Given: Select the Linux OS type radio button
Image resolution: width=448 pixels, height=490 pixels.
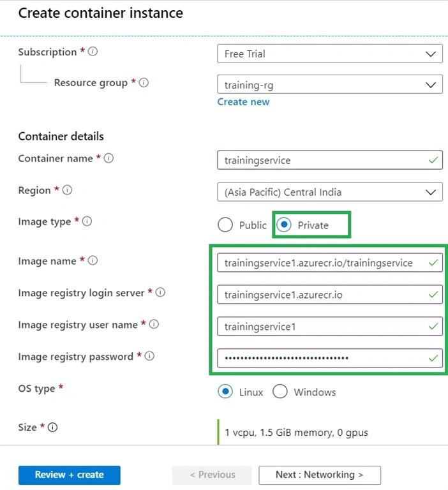Looking at the screenshot, I should (225, 391).
